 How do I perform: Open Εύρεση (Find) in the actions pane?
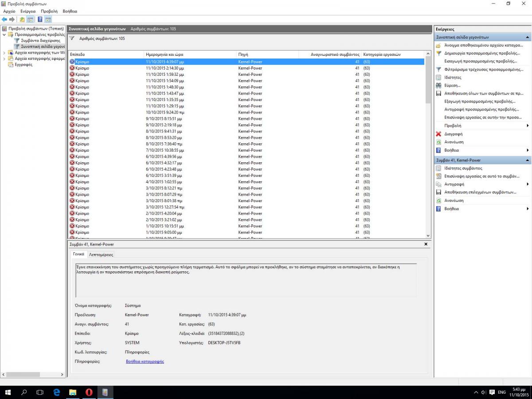tap(452, 86)
